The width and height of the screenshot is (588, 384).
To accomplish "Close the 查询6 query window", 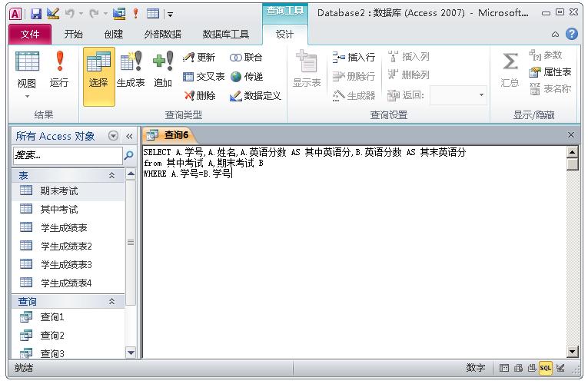I will coord(571,135).
